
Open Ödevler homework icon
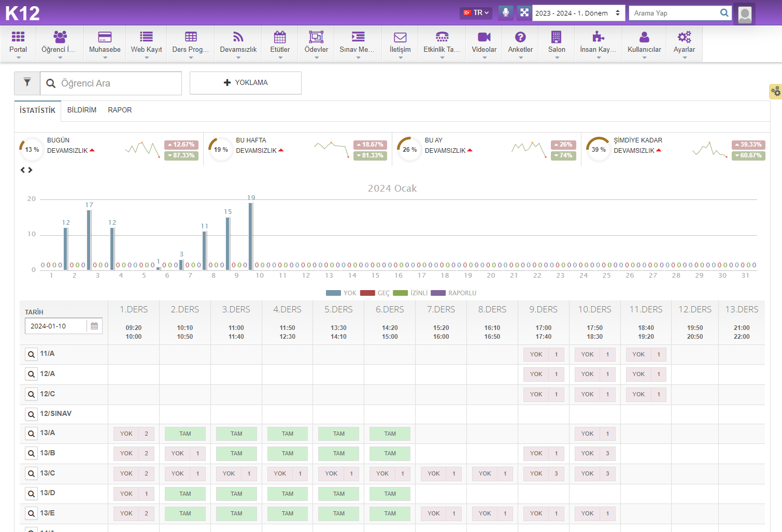[x=316, y=36]
